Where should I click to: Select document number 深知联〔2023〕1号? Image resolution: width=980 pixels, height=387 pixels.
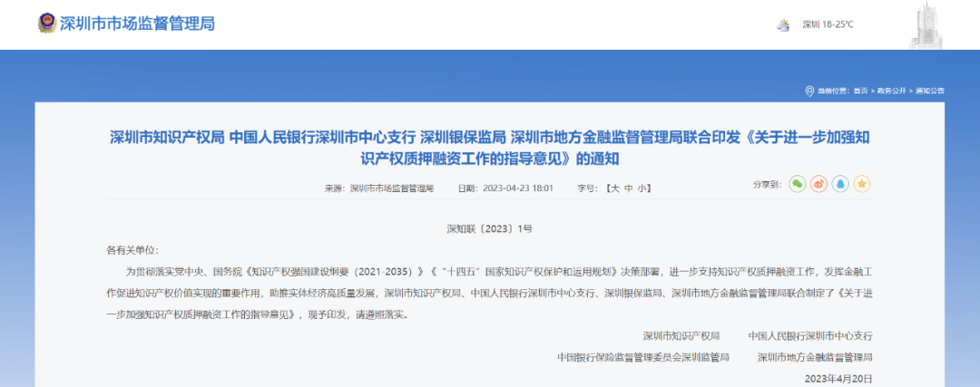tap(489, 229)
